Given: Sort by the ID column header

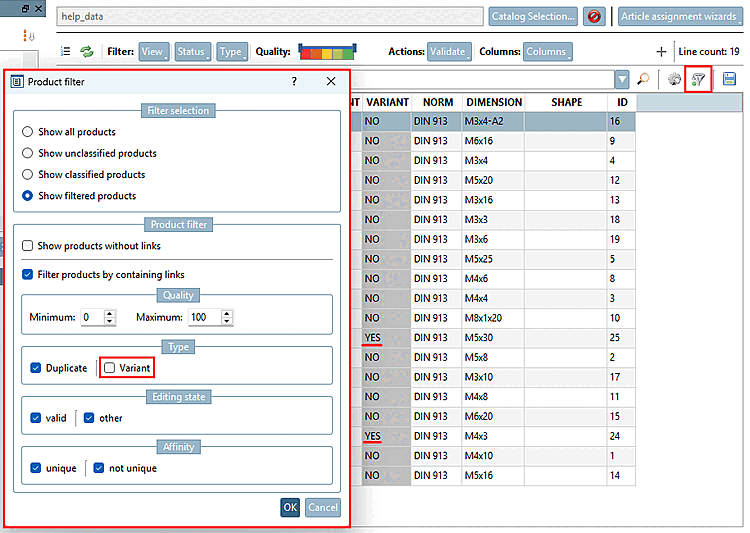Looking at the screenshot, I should click(x=622, y=102).
